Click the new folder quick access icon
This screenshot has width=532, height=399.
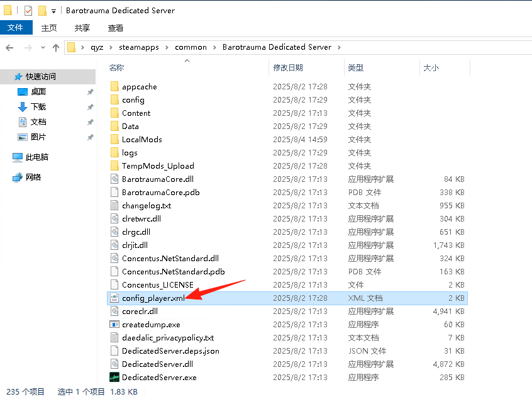click(x=42, y=11)
